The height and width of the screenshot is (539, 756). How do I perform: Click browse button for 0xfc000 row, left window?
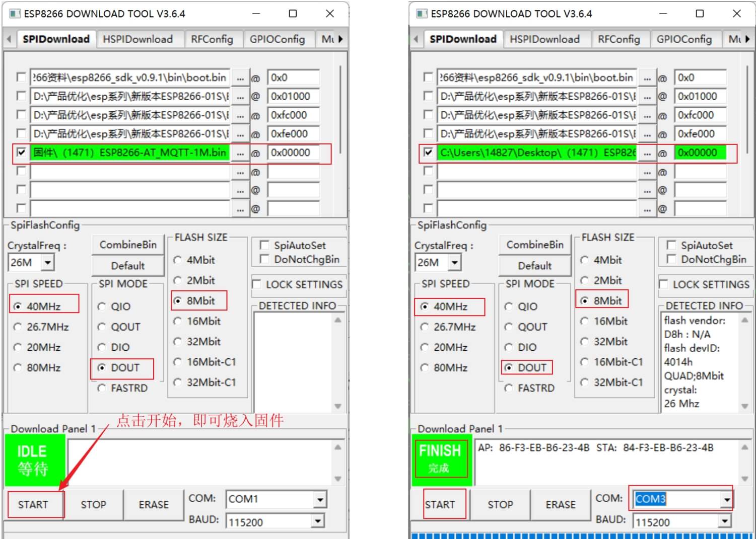coord(240,115)
